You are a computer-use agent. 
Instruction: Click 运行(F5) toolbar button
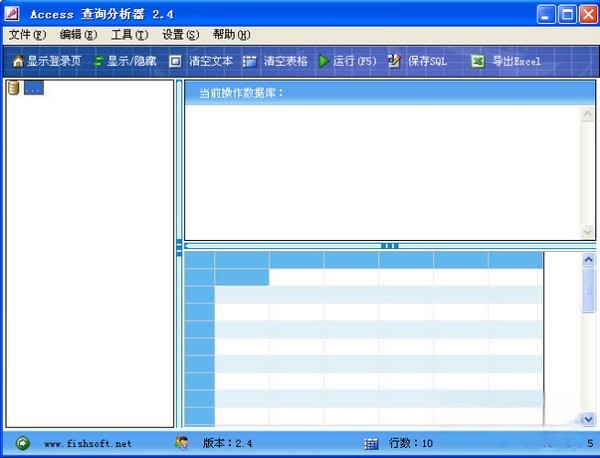(347, 61)
